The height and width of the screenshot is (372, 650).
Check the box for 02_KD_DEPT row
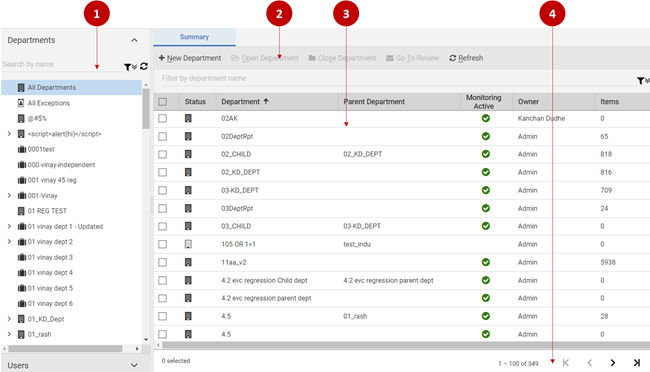click(x=162, y=172)
